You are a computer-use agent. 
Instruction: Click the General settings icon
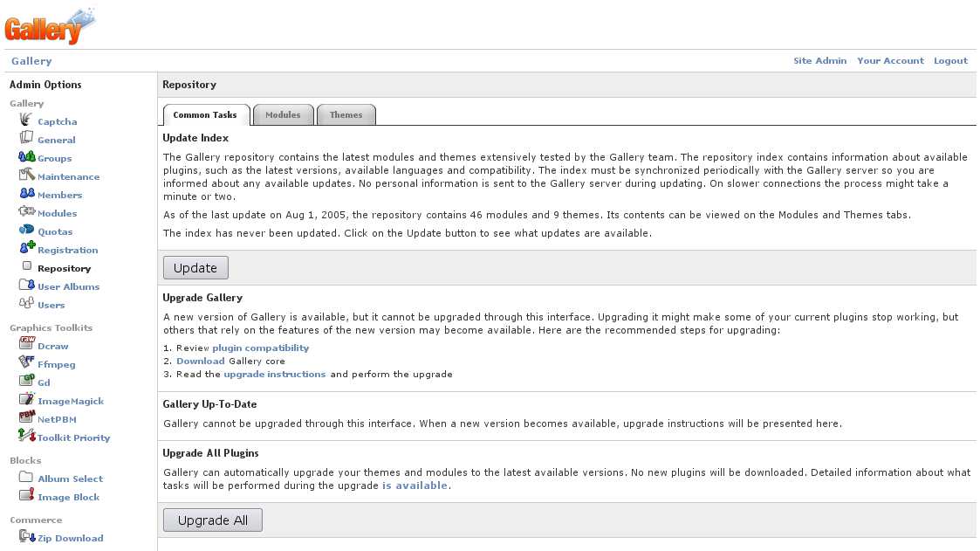tap(26, 137)
